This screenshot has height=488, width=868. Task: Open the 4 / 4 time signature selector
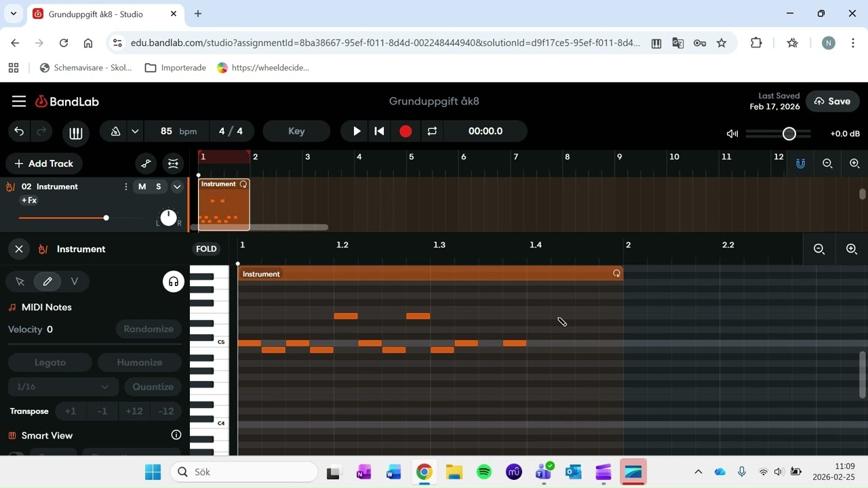(x=231, y=131)
